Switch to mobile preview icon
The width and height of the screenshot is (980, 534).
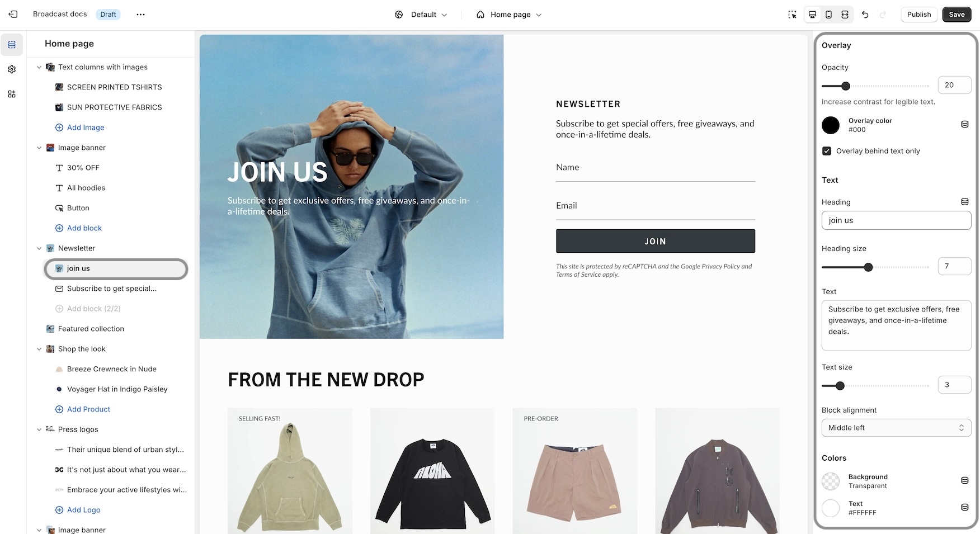(x=829, y=15)
